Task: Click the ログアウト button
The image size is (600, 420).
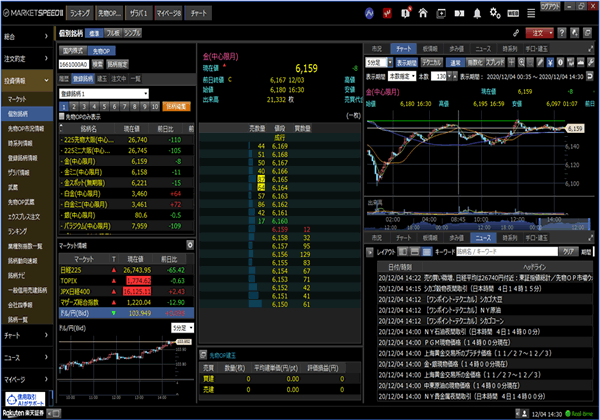Action: [x=550, y=6]
